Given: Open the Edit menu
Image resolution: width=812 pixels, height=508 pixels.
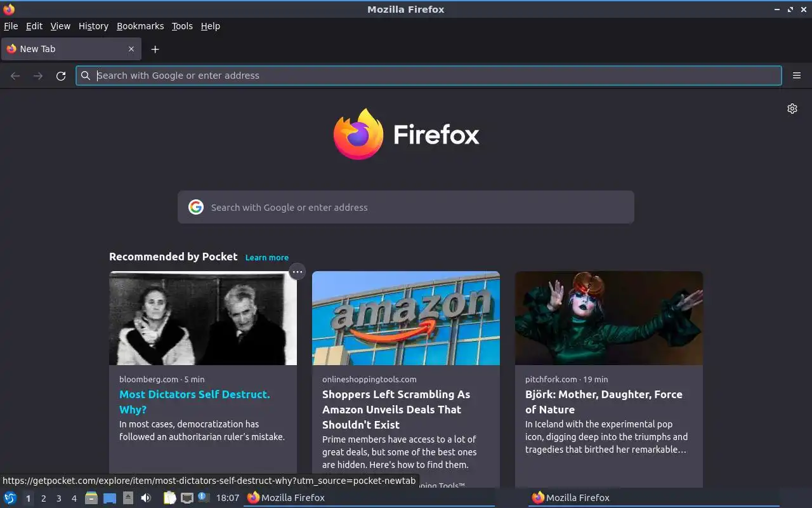Looking at the screenshot, I should (34, 26).
